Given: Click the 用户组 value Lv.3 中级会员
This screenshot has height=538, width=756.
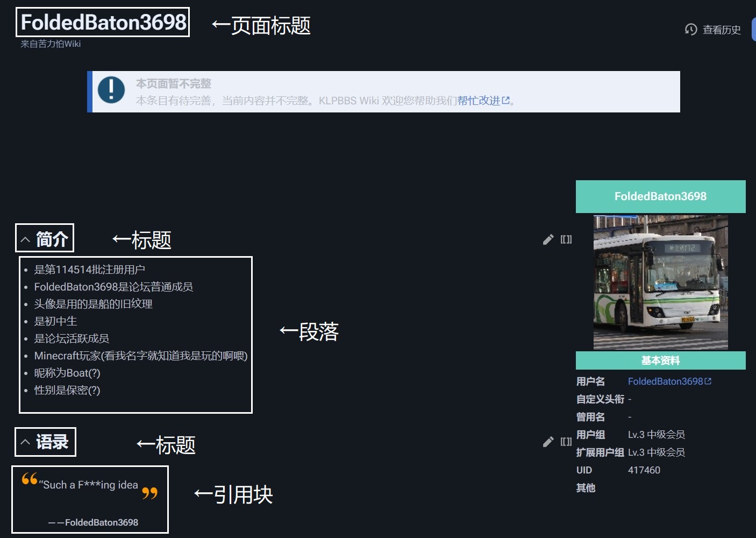Looking at the screenshot, I should click(x=657, y=435).
